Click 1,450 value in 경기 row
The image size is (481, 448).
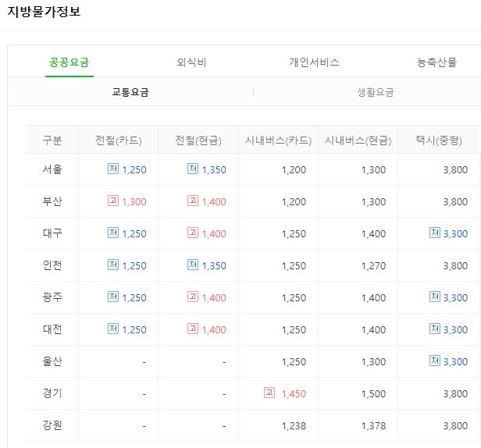point(294,393)
